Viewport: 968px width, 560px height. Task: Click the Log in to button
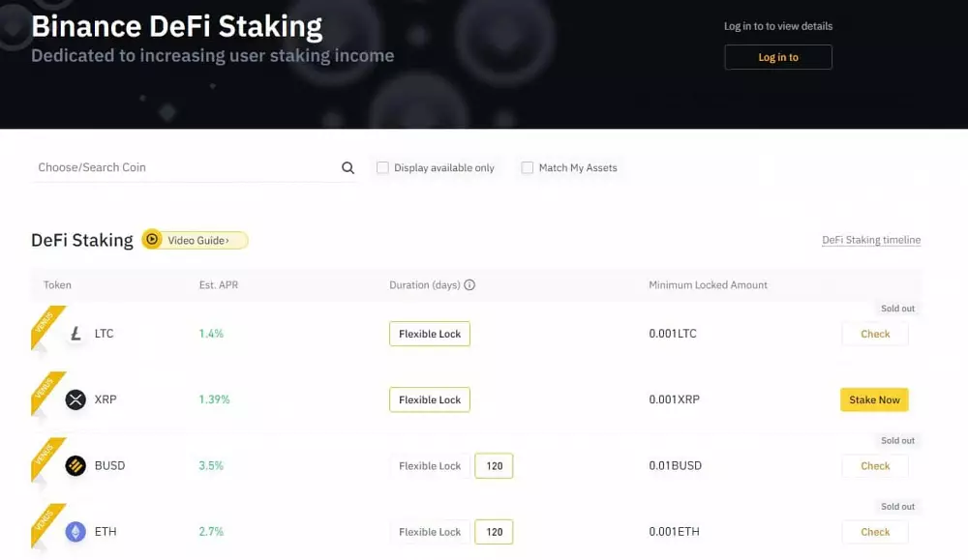778,57
